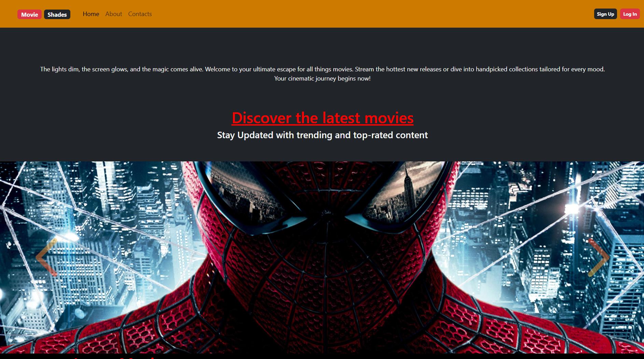Open the Home nav link
The width and height of the screenshot is (644, 359).
[91, 14]
